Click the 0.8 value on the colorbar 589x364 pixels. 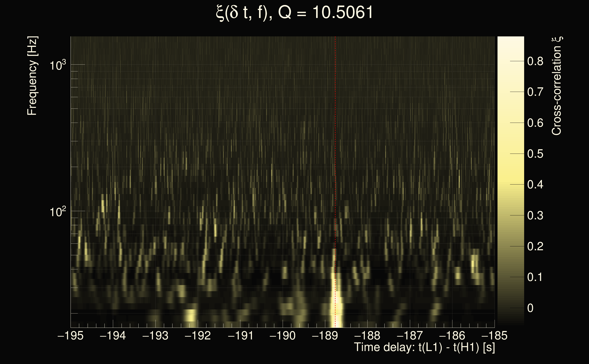click(535, 61)
